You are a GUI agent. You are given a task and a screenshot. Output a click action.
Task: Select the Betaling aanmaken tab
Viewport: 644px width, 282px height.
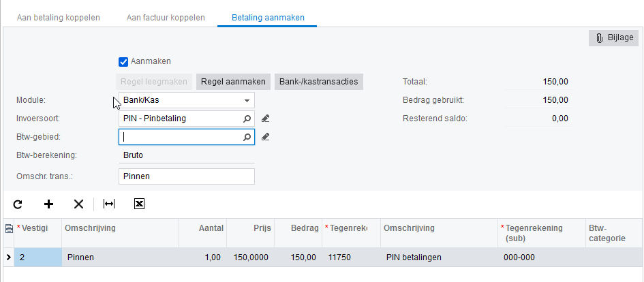[267, 17]
